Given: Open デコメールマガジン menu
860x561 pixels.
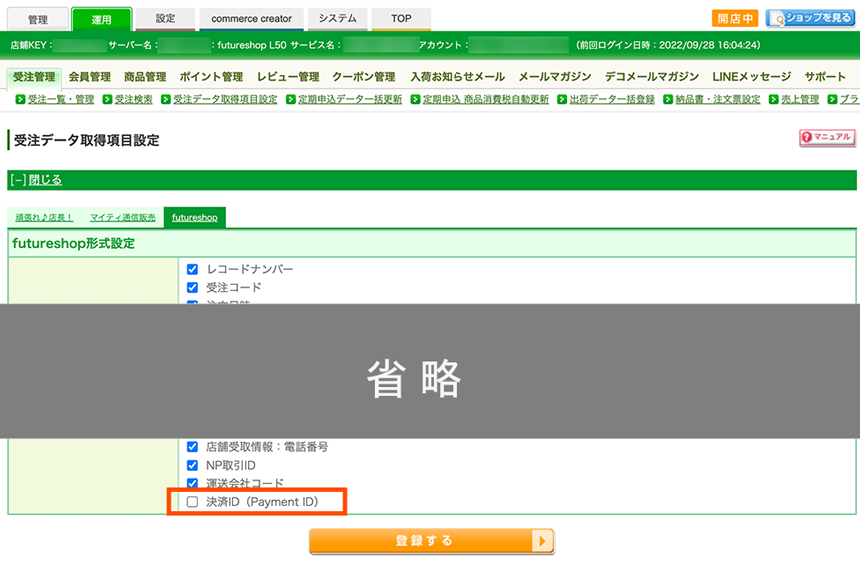Looking at the screenshot, I should (652, 77).
